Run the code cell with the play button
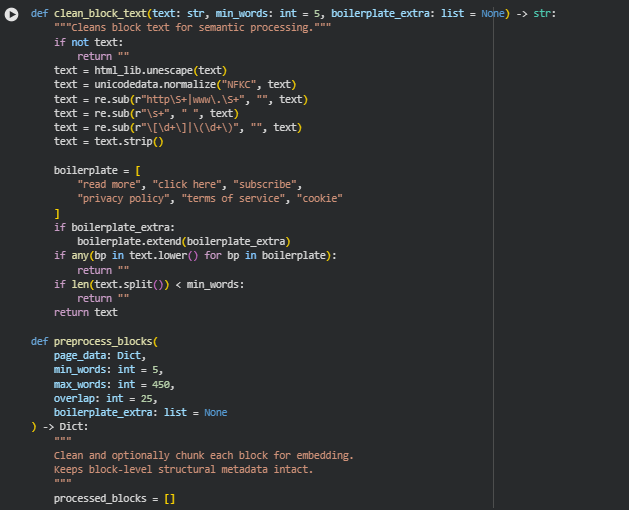629x510 pixels. 13,14
